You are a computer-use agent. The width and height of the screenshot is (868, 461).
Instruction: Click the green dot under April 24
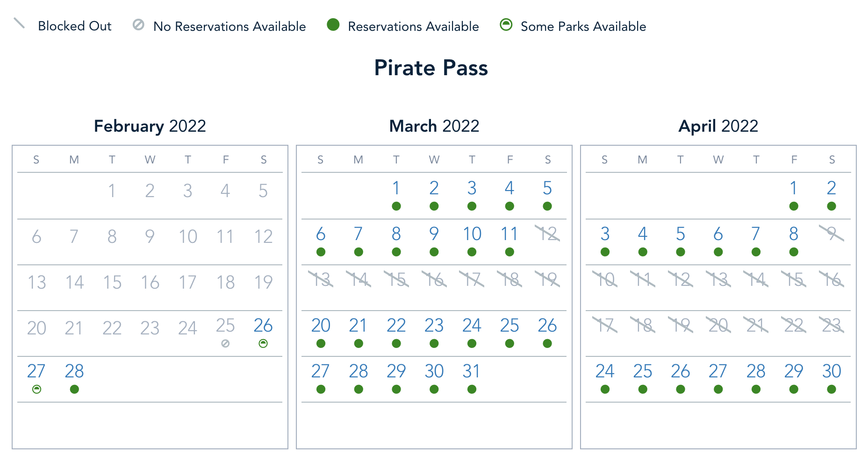click(605, 390)
